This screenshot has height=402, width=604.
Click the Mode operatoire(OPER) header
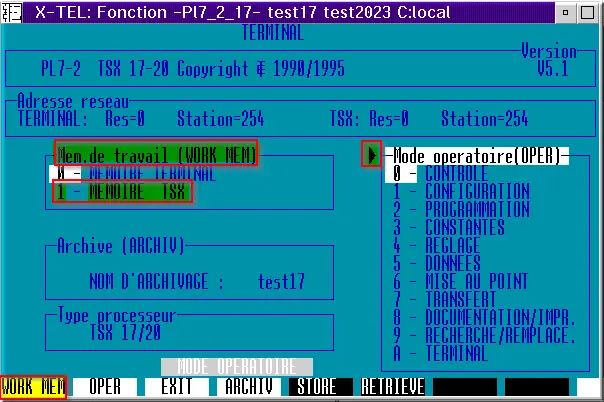pos(477,156)
